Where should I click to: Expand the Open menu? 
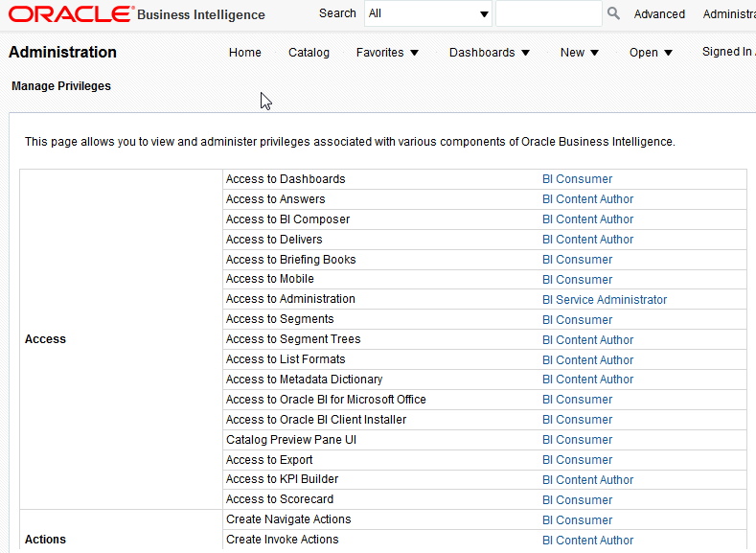(x=651, y=52)
